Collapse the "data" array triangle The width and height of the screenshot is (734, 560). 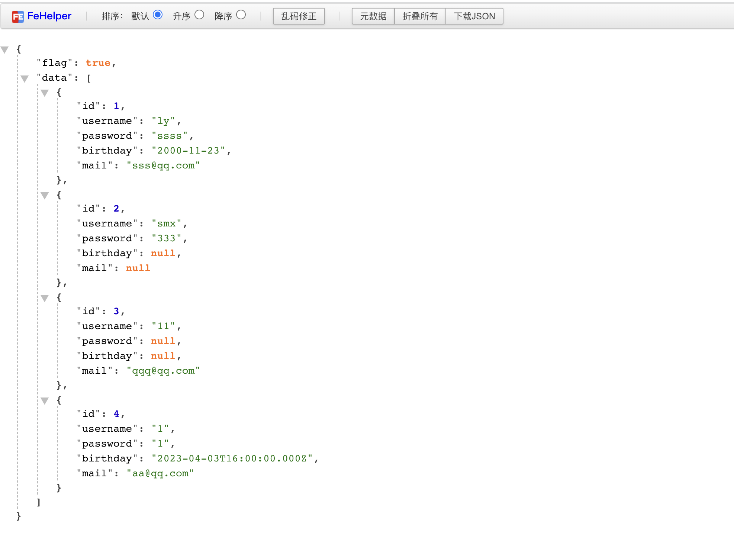[x=25, y=78]
